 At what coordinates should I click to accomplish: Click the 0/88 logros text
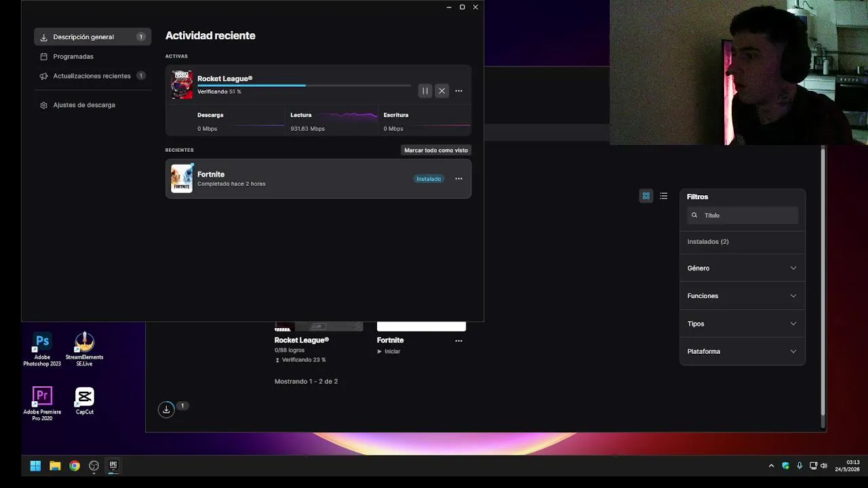click(x=290, y=350)
